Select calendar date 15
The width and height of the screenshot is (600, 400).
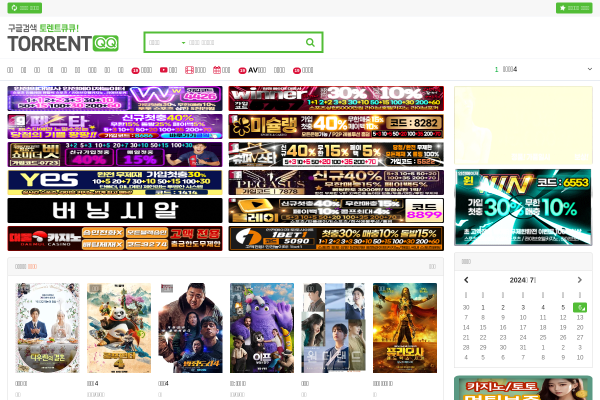click(x=483, y=327)
